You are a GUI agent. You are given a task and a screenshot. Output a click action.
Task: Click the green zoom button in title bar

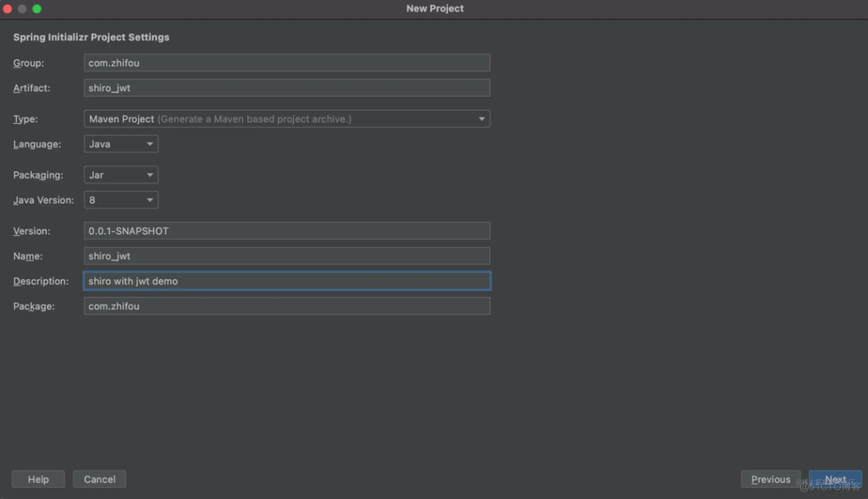tap(37, 8)
